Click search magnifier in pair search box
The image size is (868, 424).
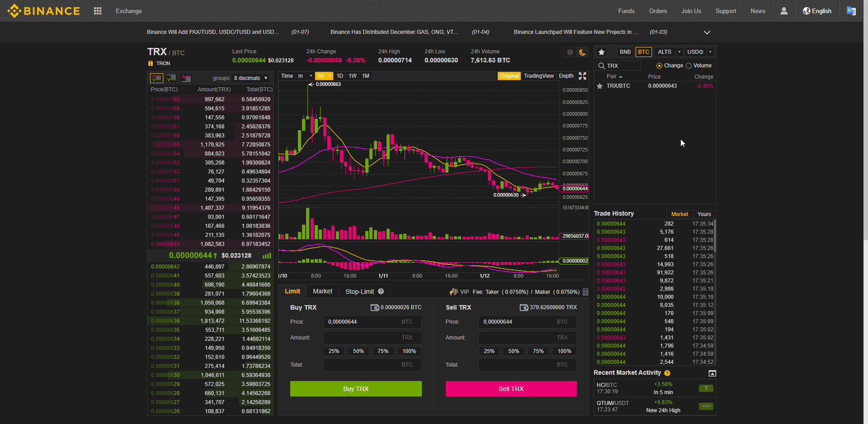(x=601, y=66)
